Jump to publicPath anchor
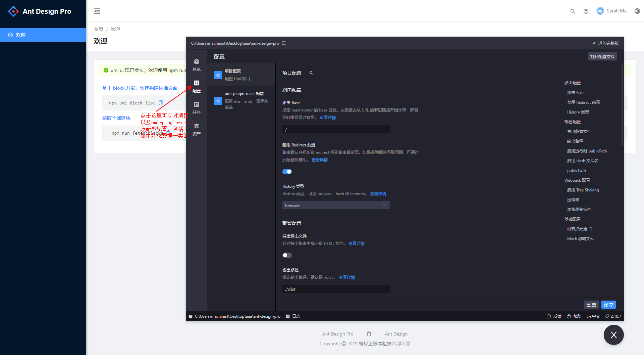Viewport: 644px width, 355px height. [x=577, y=171]
